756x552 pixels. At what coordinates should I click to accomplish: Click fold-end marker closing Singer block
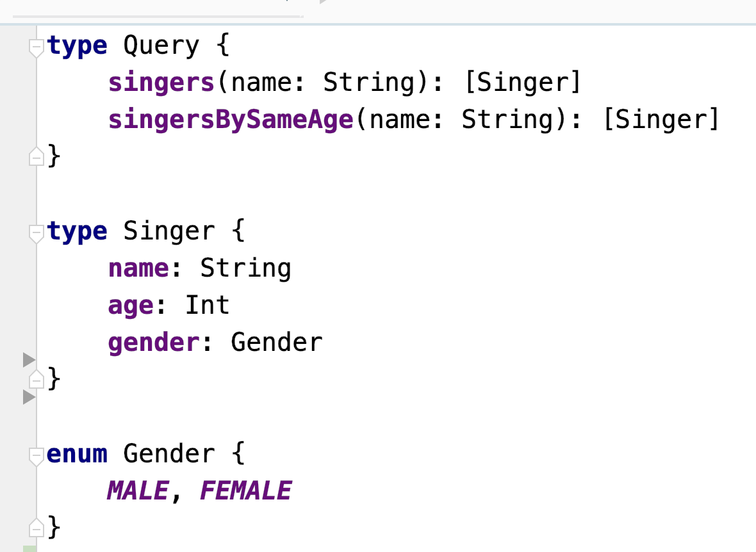37,379
